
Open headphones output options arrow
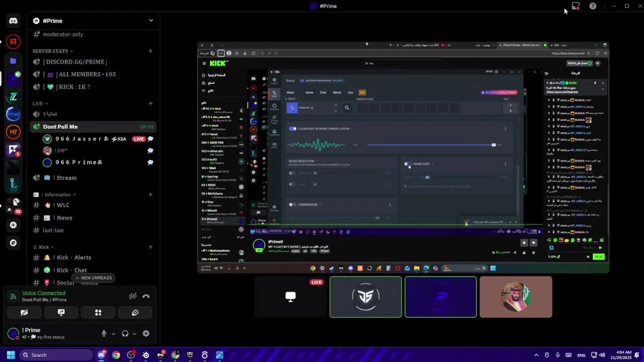click(x=134, y=333)
